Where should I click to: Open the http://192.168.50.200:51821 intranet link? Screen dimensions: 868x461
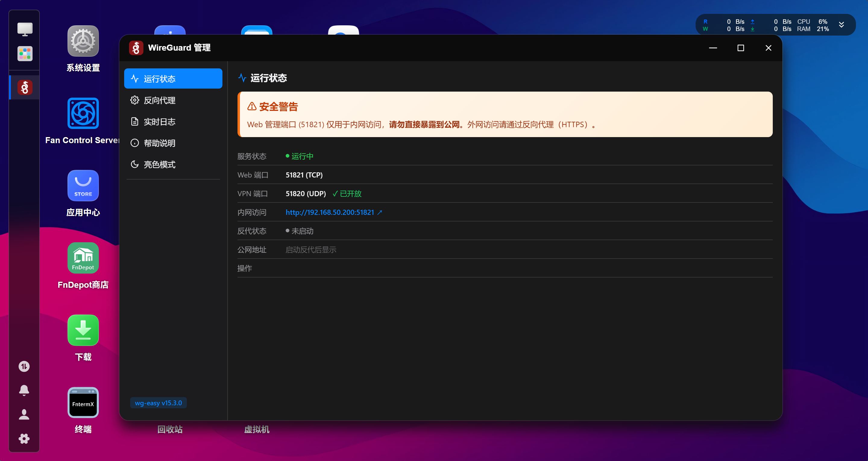(329, 212)
